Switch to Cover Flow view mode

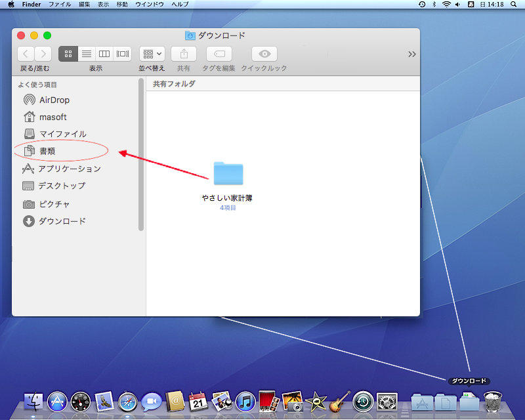[123, 54]
